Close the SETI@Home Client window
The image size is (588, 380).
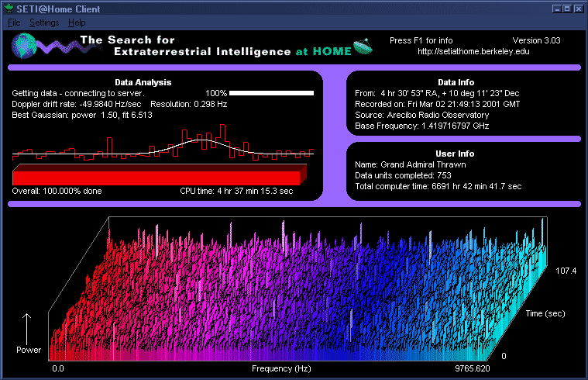click(x=578, y=9)
